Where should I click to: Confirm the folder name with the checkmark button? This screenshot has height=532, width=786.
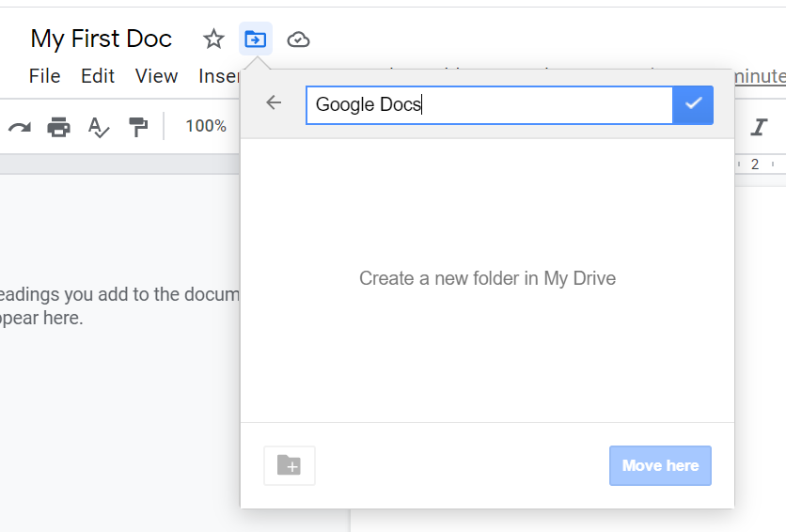[693, 104]
